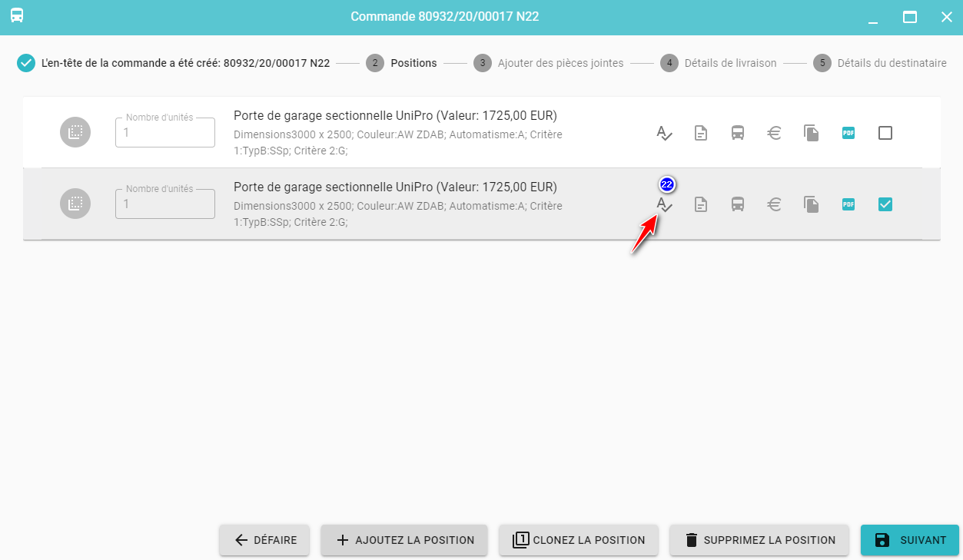Click the bus transport icon in first row
963x560 pixels.
click(738, 133)
